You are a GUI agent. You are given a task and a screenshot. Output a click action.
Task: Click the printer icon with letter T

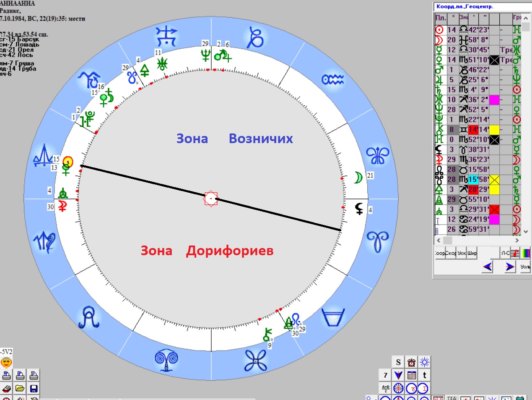(7, 375)
